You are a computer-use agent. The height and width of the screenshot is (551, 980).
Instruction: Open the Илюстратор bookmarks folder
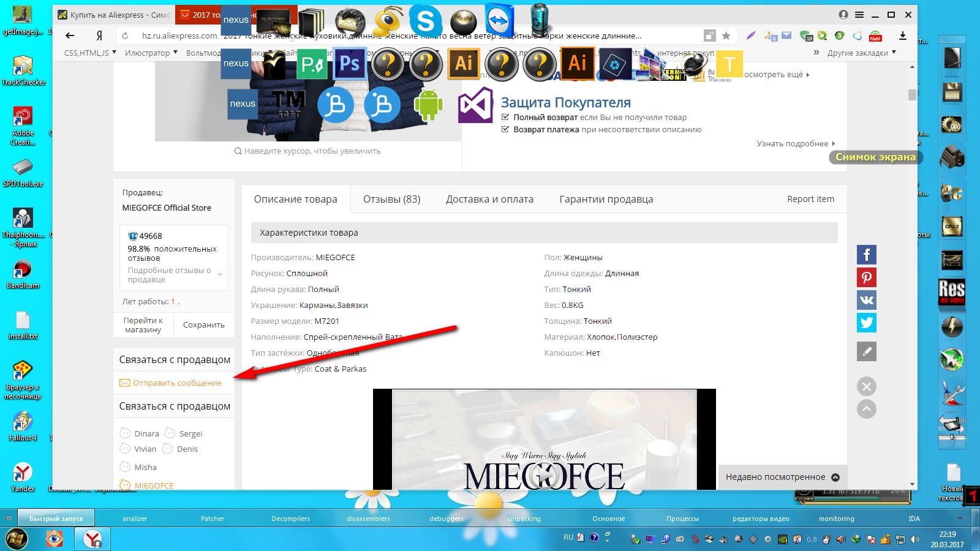151,53
